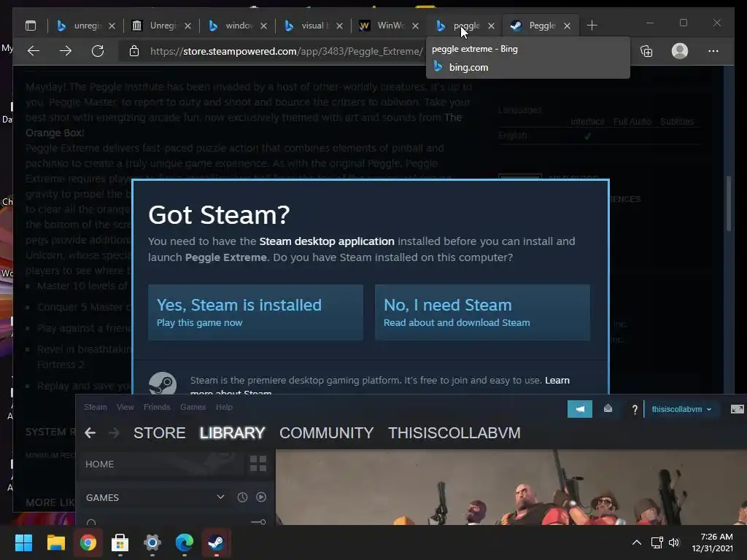Open Settings from taskbar
The image size is (747, 560).
pos(152,542)
